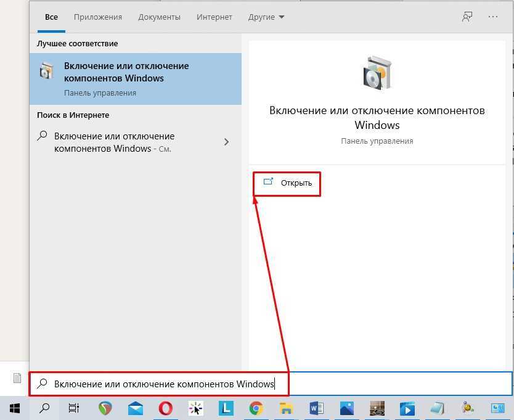
Task: Launch Opera browser from taskbar
Action: coord(166,408)
